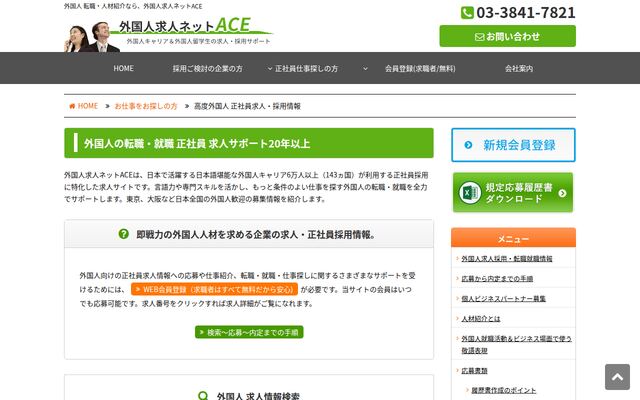Click the orange WEB会員登録 button
Image resolution: width=640 pixels, height=400 pixels.
click(214, 289)
